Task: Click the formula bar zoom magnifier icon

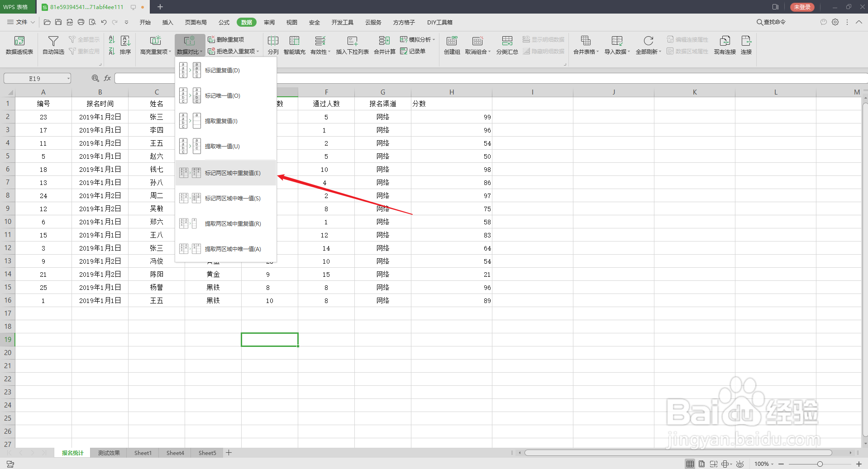Action: click(95, 78)
